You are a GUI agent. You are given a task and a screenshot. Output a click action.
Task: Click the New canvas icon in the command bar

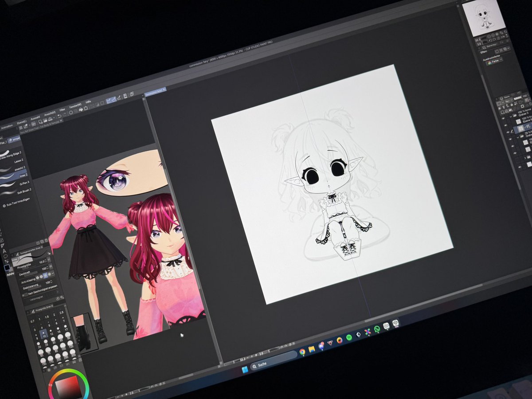40,122
